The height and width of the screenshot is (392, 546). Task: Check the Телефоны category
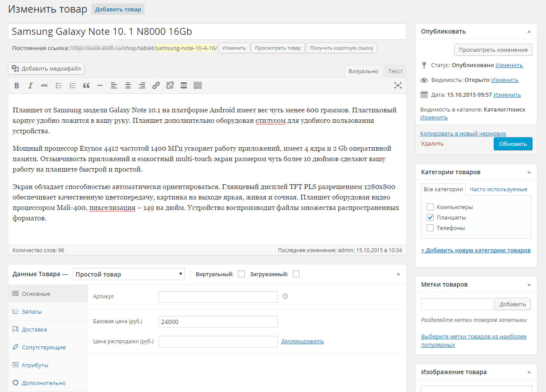tap(430, 228)
